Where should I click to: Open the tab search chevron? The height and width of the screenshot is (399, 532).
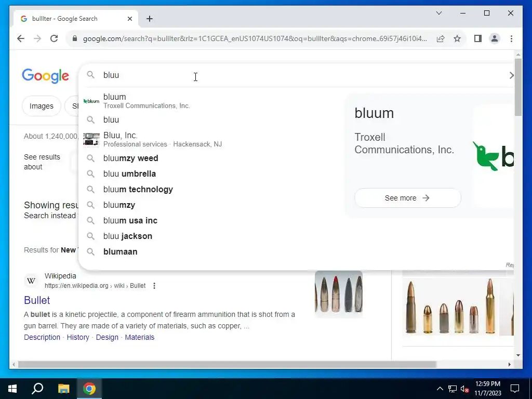[x=438, y=13]
